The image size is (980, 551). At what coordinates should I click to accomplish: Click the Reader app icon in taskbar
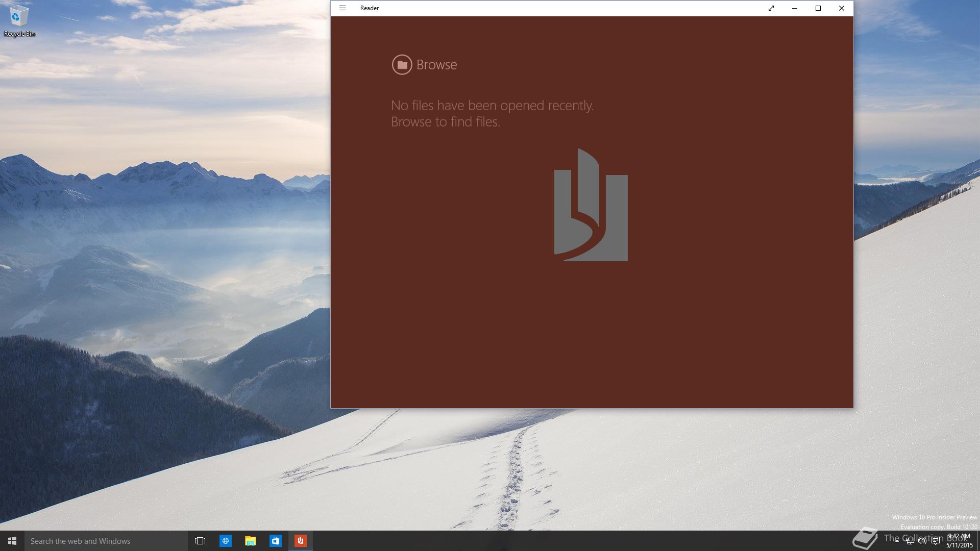[300, 541]
